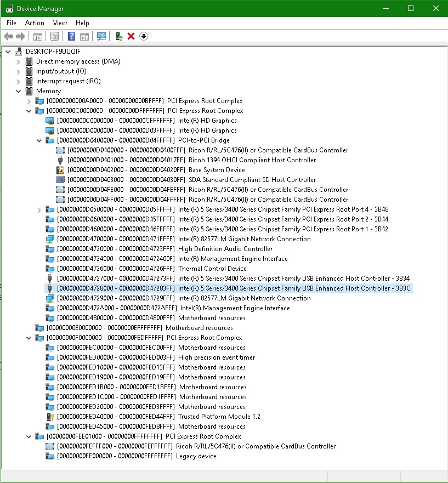Collapse the Memory node
The image size is (448, 483).
19,91
